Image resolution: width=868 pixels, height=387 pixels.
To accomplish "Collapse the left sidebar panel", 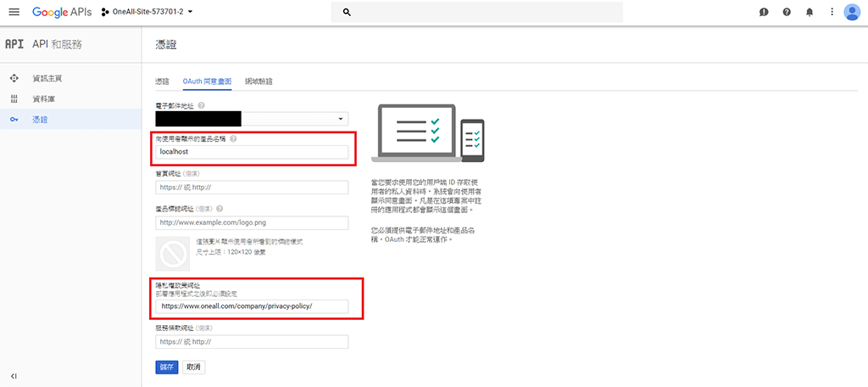I will 14,375.
